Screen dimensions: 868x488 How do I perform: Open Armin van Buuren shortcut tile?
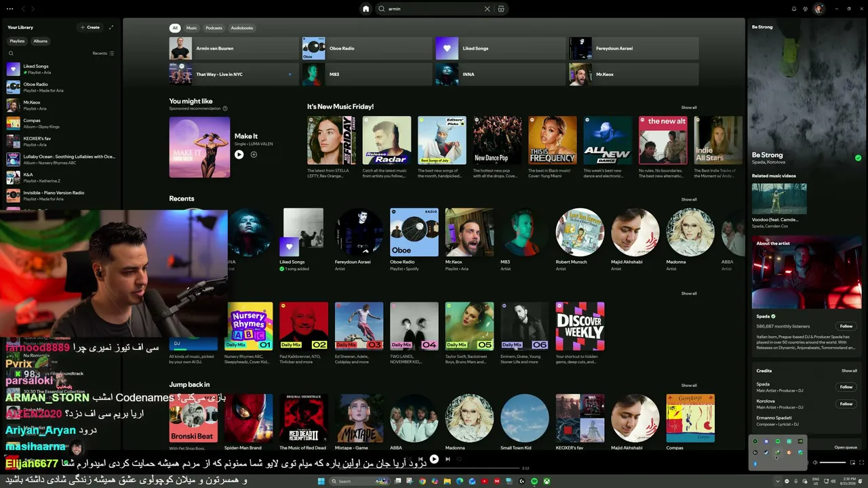pos(234,48)
